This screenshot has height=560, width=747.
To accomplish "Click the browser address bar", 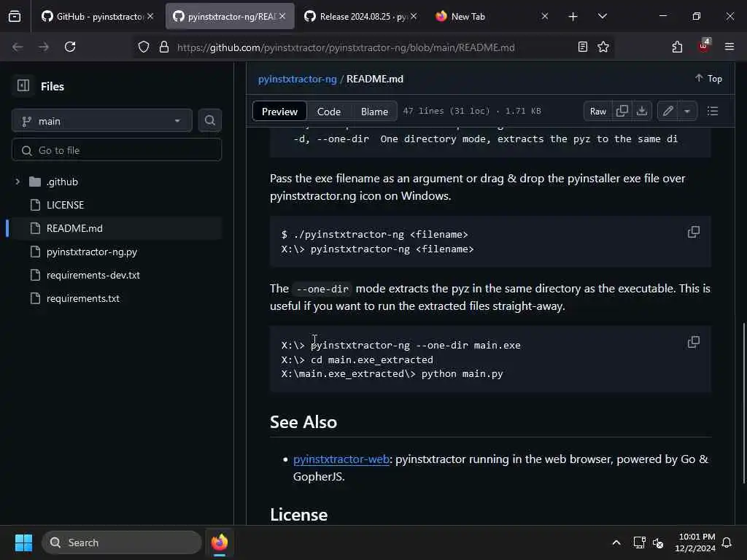I will click(346, 47).
